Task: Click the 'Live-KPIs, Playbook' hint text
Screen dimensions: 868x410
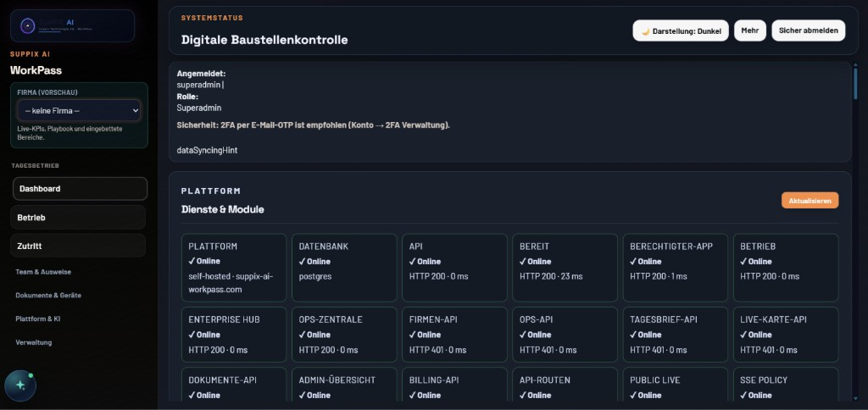Action: click(70, 133)
